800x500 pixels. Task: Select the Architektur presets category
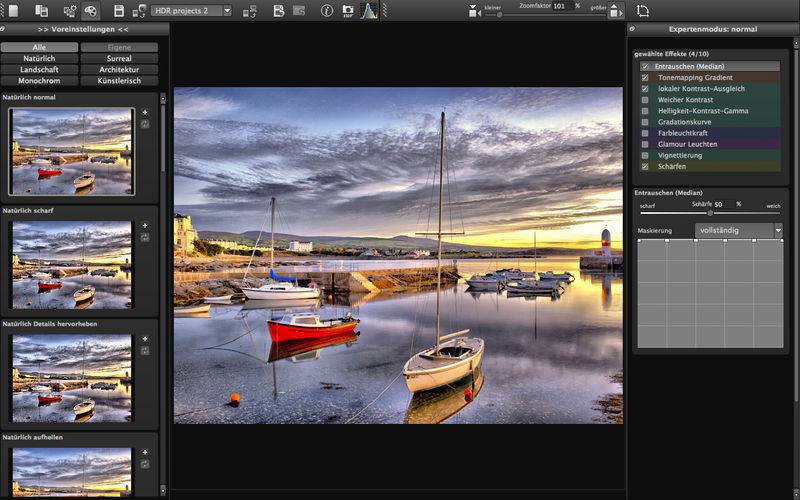[119, 69]
